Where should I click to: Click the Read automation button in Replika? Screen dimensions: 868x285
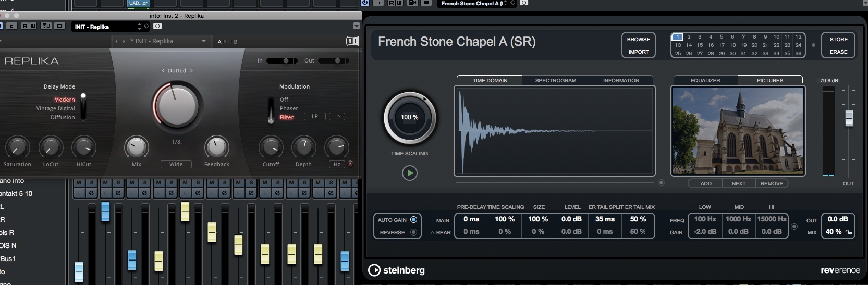(x=25, y=26)
